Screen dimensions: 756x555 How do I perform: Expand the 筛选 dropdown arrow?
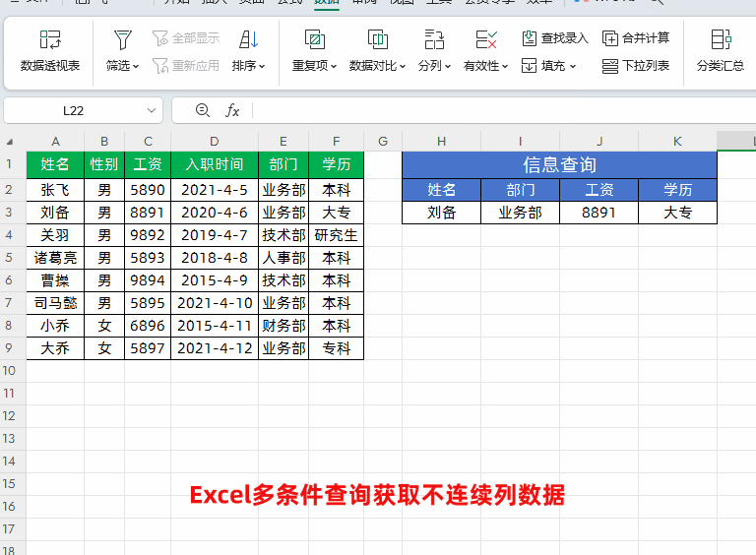pos(136,67)
